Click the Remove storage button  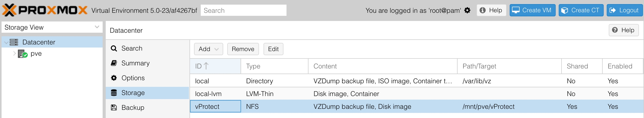(x=243, y=49)
